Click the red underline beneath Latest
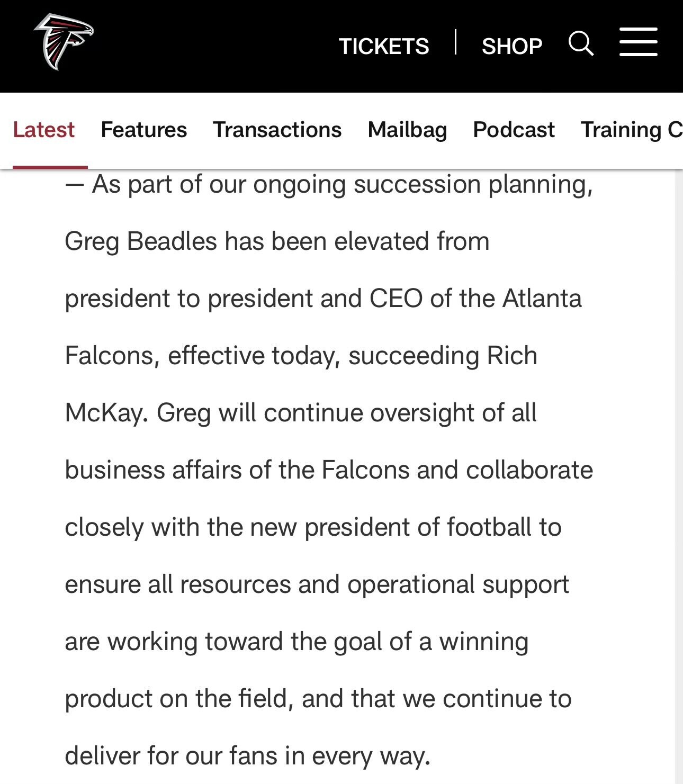The width and height of the screenshot is (683, 784). click(50, 167)
